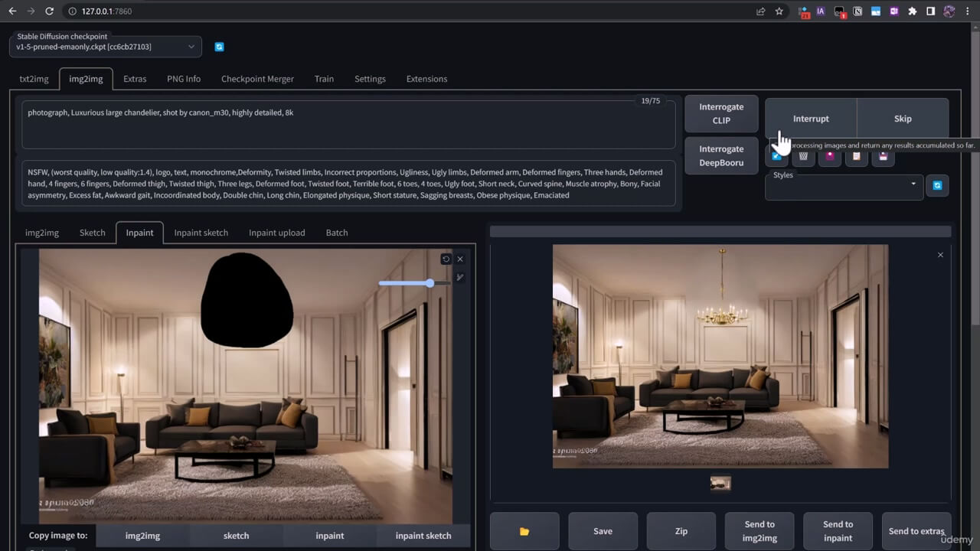Refresh the Stable Diffusion checkpoint list
980x551 pixels.
coord(219,47)
